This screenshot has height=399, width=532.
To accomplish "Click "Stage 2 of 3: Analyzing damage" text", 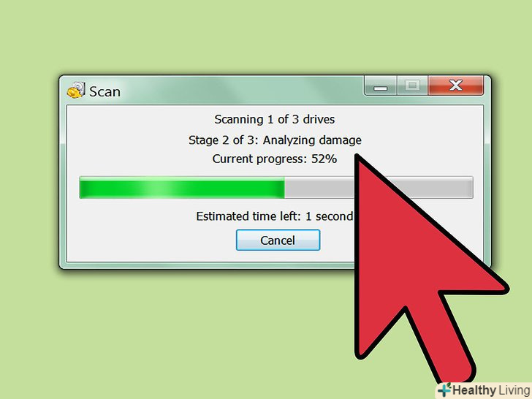I will [x=275, y=140].
